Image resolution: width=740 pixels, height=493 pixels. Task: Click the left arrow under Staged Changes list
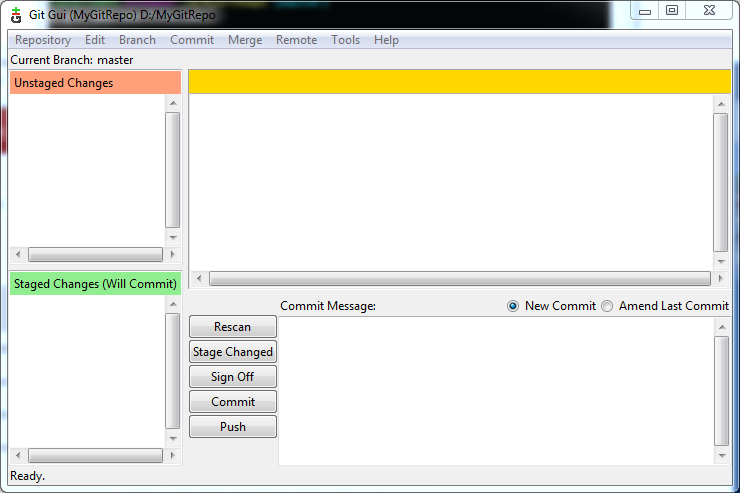coord(18,455)
